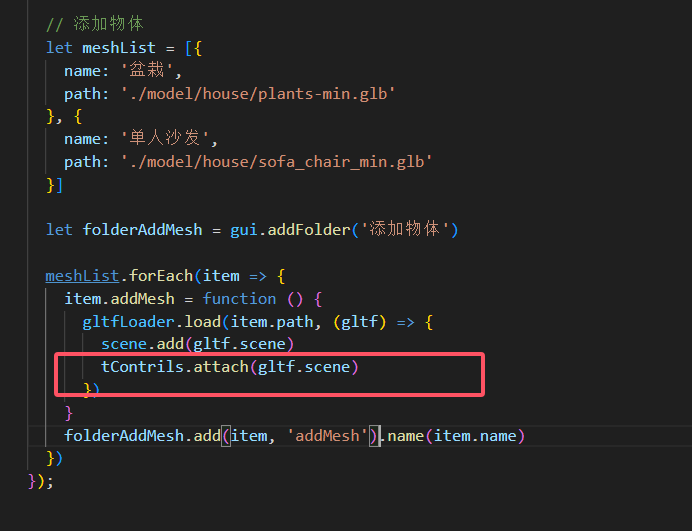Click the string '添加物体' in addFolder call
Screen dimensions: 692x531
coord(405,230)
